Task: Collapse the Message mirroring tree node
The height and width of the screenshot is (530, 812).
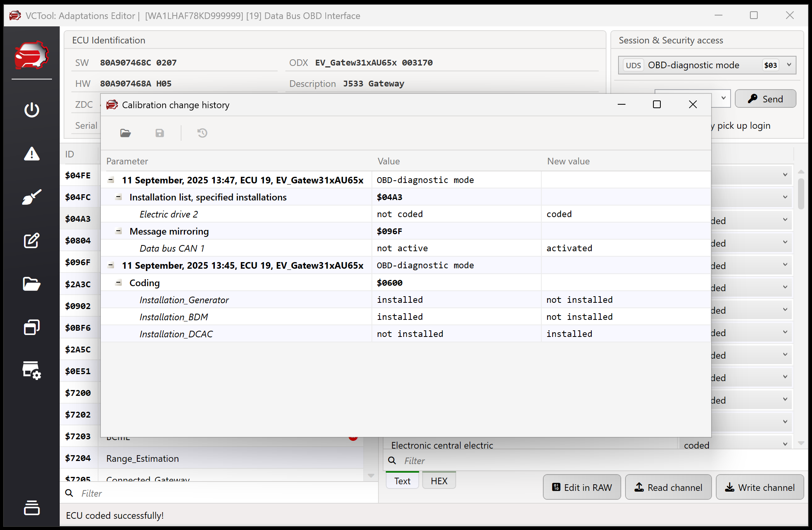Action: (x=119, y=231)
